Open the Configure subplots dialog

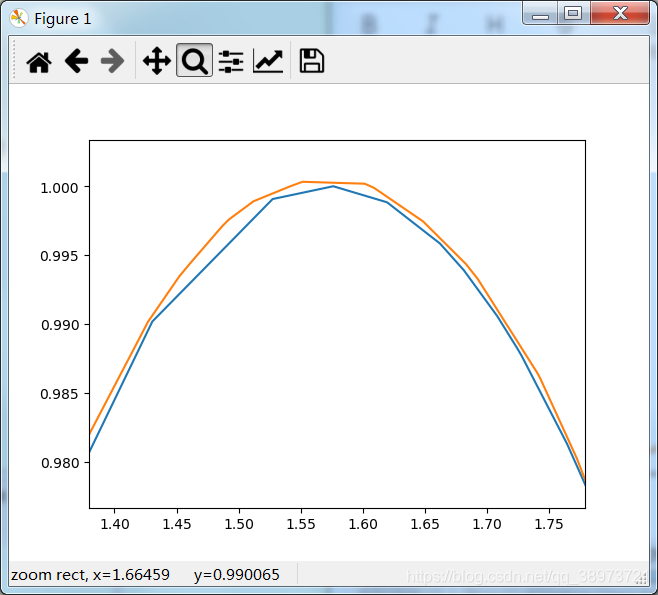tap(231, 61)
